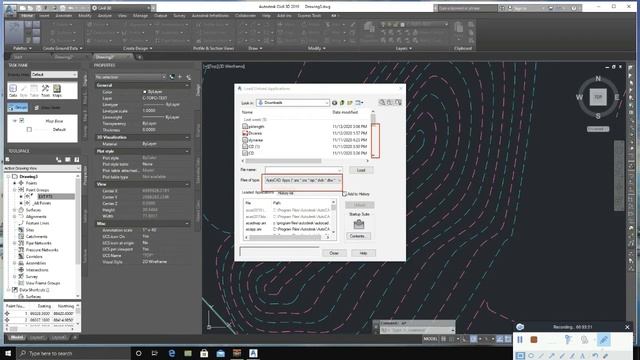640x360 pixels.
Task: Click the TOP face of the ViewCube
Action: (598, 97)
